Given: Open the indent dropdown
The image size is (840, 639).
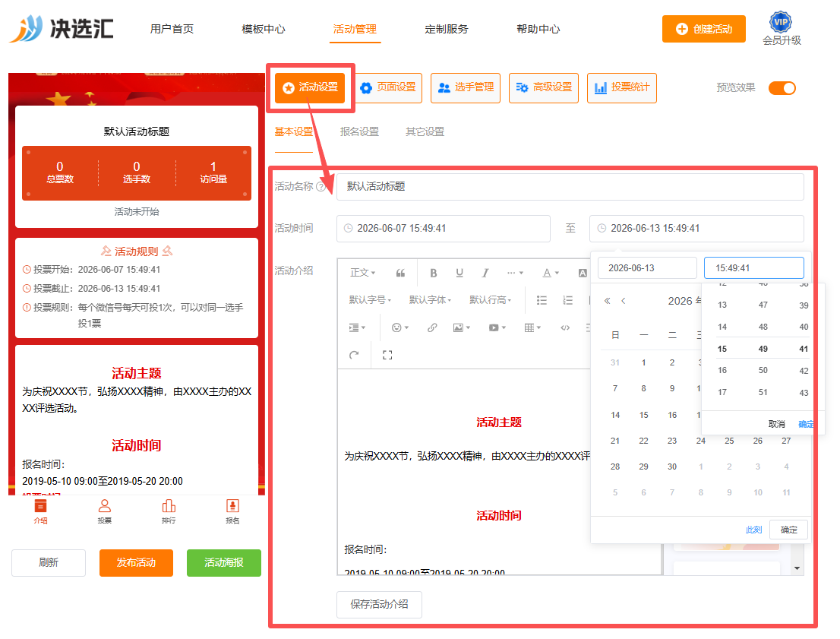Looking at the screenshot, I should click(357, 327).
